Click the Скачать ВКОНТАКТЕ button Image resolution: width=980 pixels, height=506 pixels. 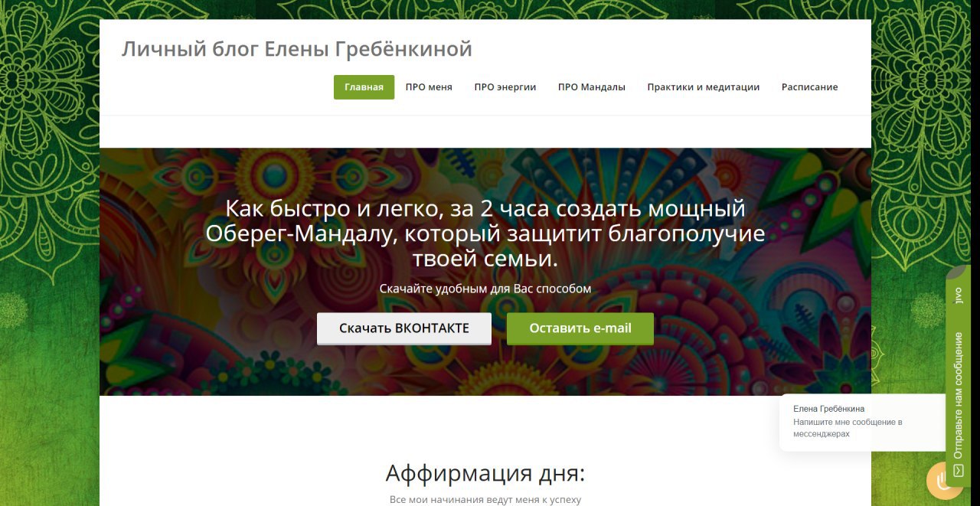pyautogui.click(x=404, y=328)
